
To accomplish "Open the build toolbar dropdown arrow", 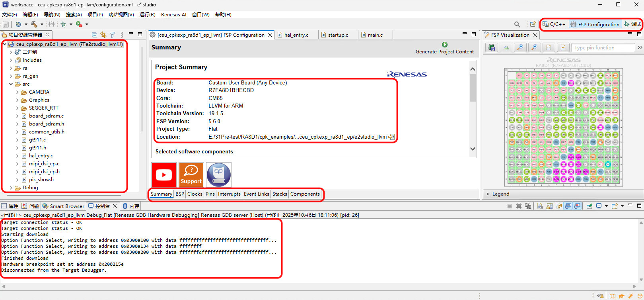I will (41, 24).
